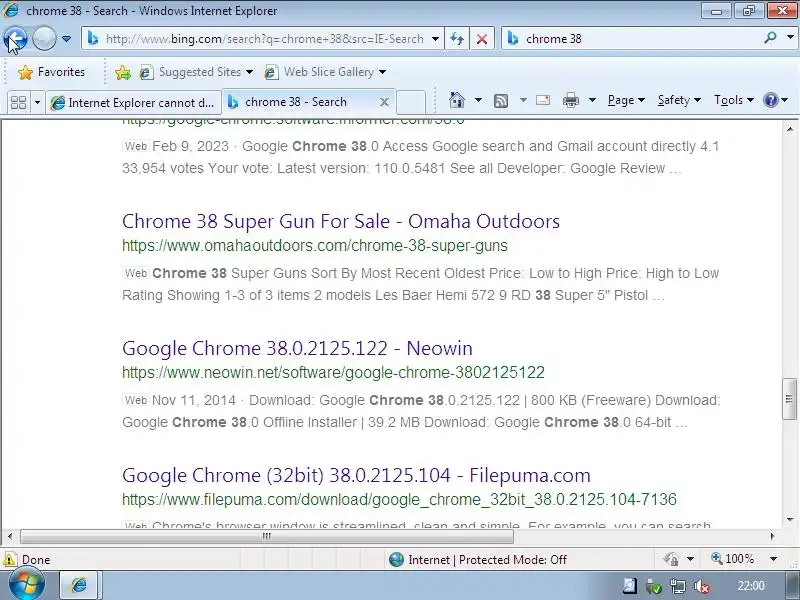Stop loading with the red X button
This screenshot has width=800, height=600.
[x=482, y=39]
